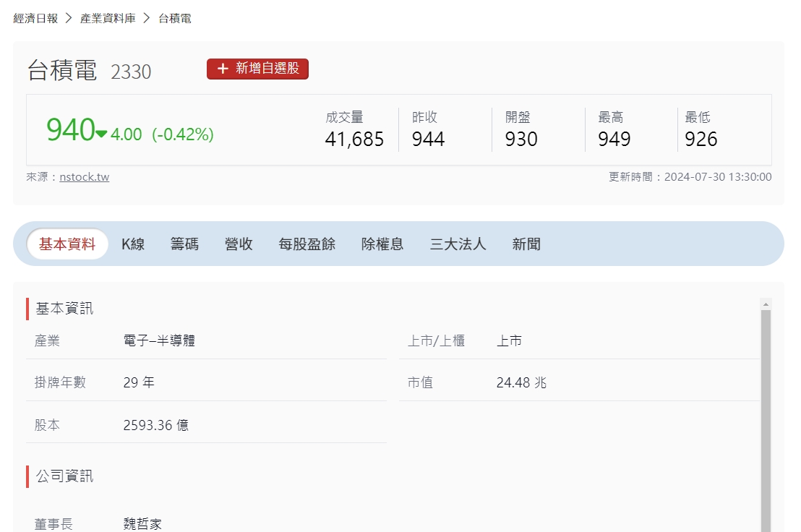Select the 基本資料 tab
This screenshot has height=532, width=801.
tap(67, 244)
